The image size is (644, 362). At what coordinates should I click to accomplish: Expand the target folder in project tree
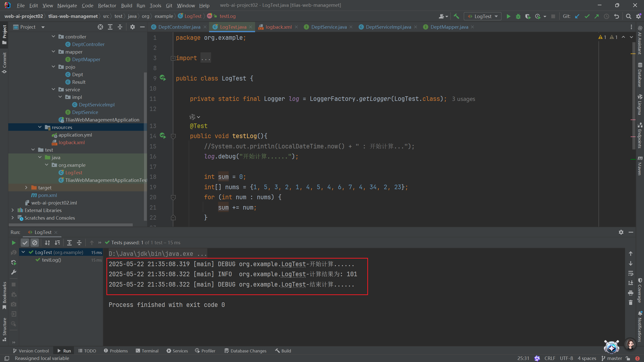coord(26,187)
